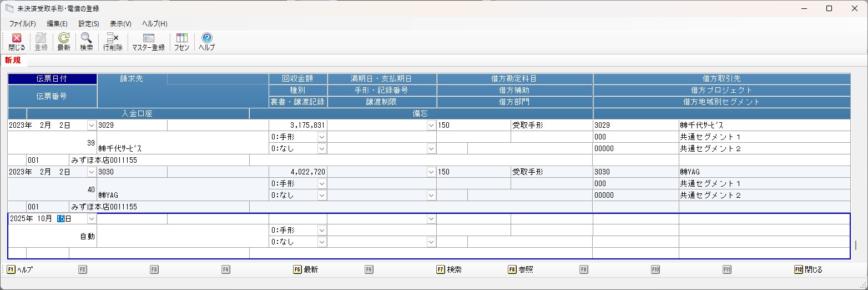Select the 新規 tab
Viewport: 868px width, 290px height.
pyautogui.click(x=13, y=61)
